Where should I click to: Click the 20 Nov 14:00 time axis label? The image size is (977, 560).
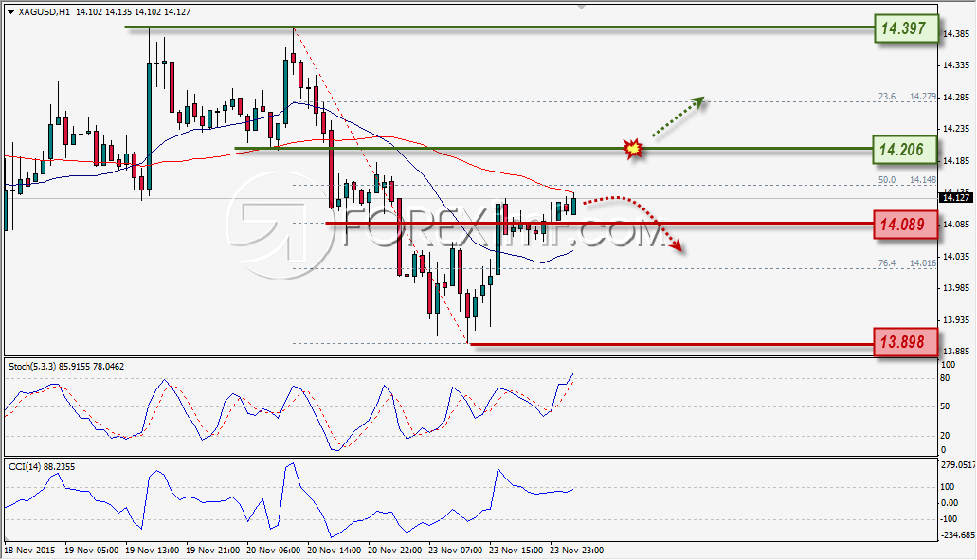[x=334, y=550]
